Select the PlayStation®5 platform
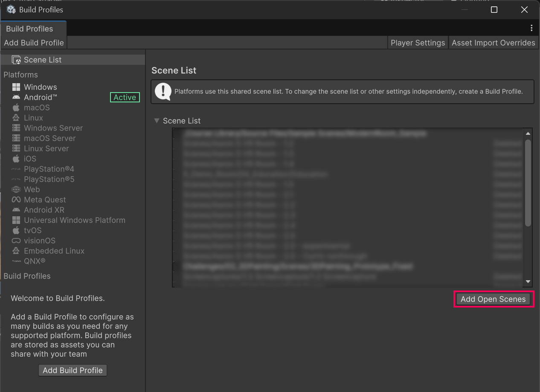 coord(49,179)
